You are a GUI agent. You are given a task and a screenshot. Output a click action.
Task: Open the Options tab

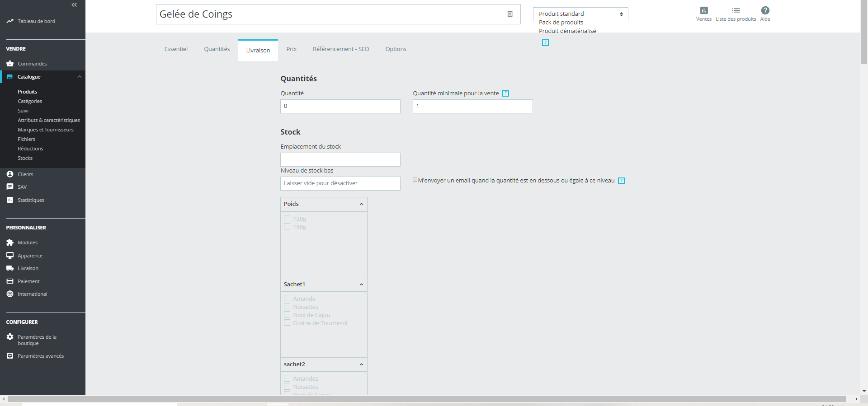click(x=396, y=49)
